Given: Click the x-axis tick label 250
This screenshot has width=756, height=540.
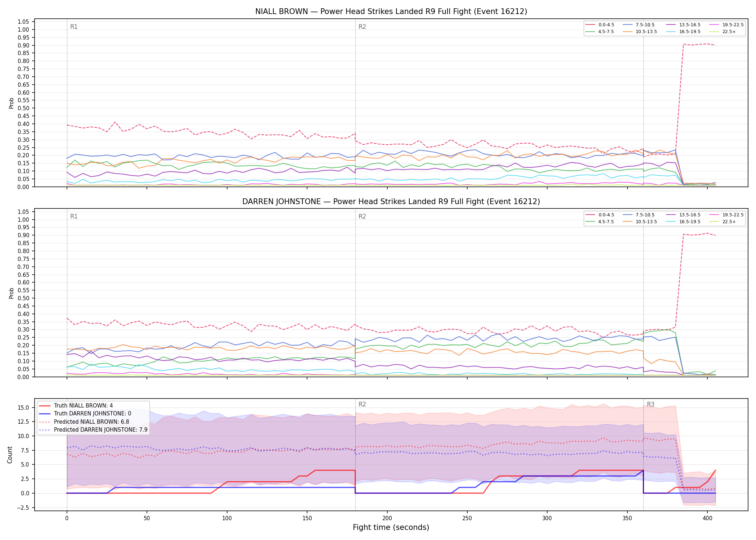Looking at the screenshot, I should tap(467, 518).
